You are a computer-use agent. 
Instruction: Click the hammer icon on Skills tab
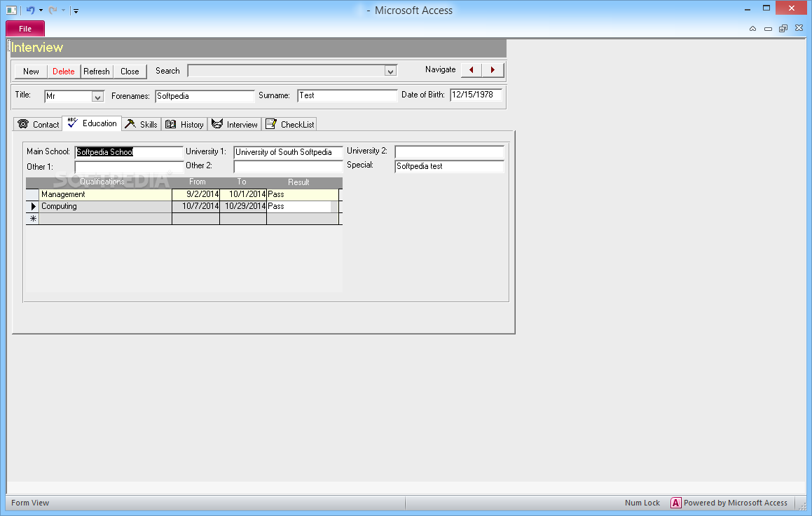coord(130,124)
